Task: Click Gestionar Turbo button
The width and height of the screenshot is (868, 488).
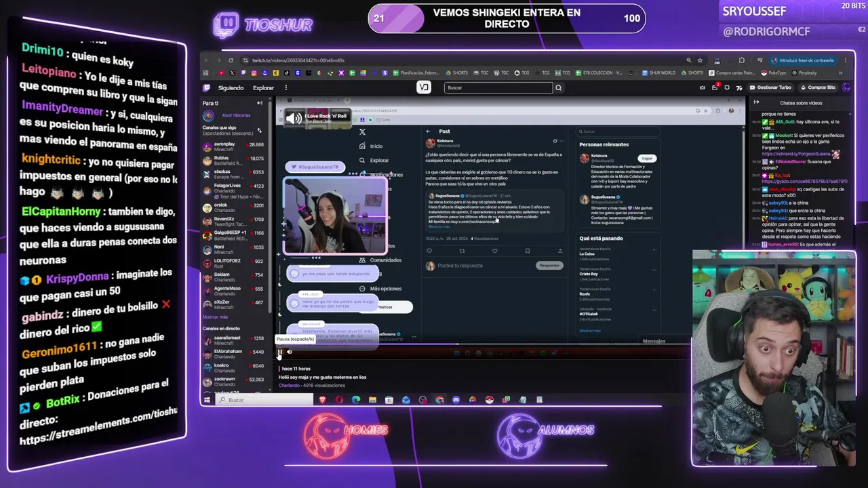Action: coord(770,87)
